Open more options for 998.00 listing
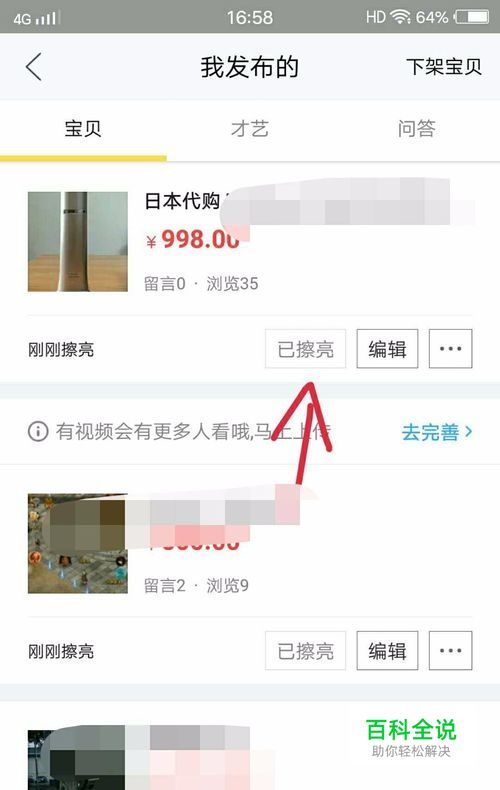The image size is (500, 790). coord(451,349)
